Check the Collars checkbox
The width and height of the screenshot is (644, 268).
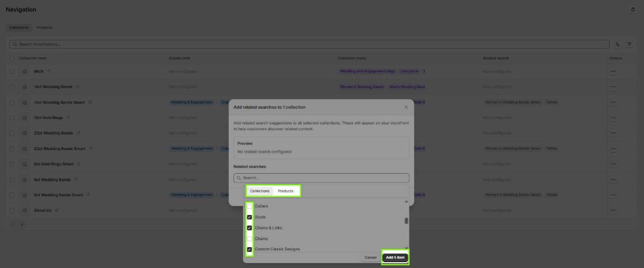click(x=250, y=206)
